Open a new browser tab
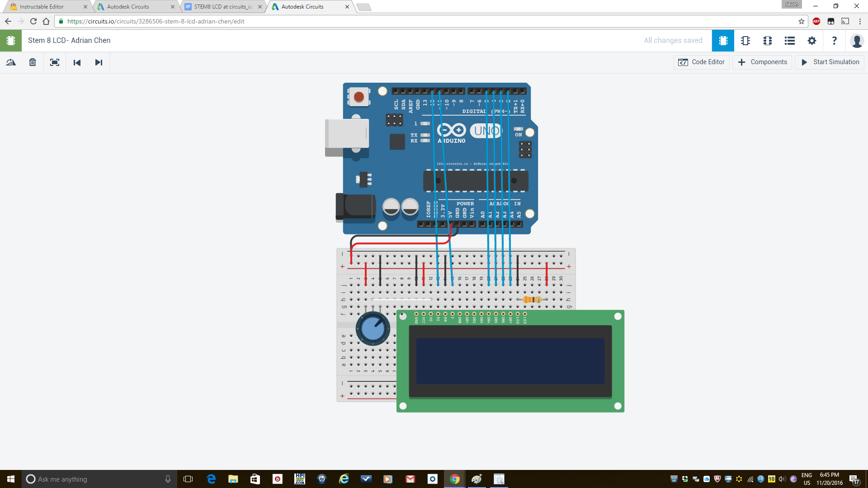 [x=364, y=7]
